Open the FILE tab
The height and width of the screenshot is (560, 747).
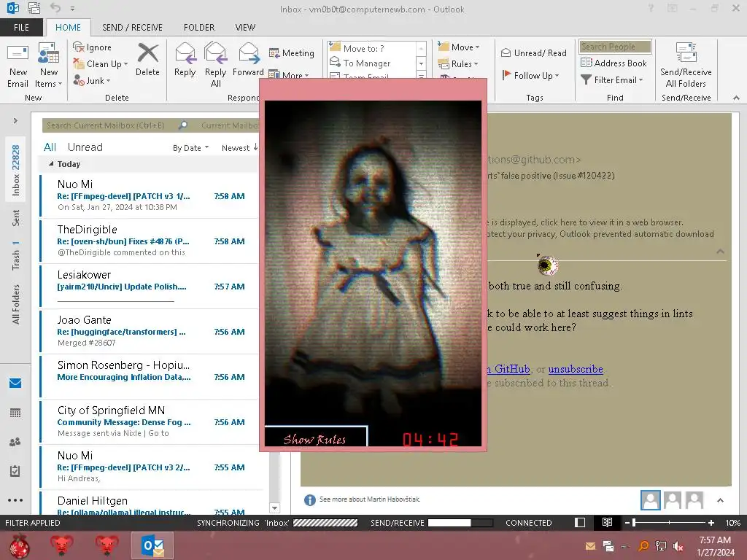[x=21, y=28]
